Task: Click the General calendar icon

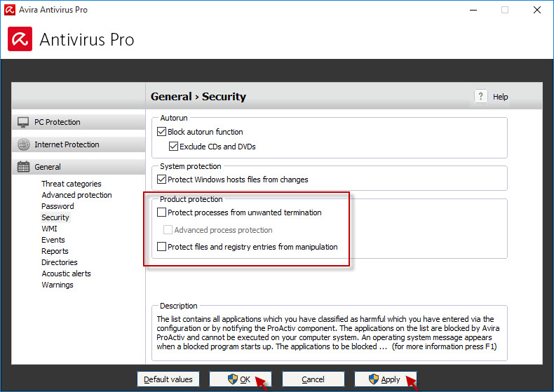Action: (x=23, y=167)
